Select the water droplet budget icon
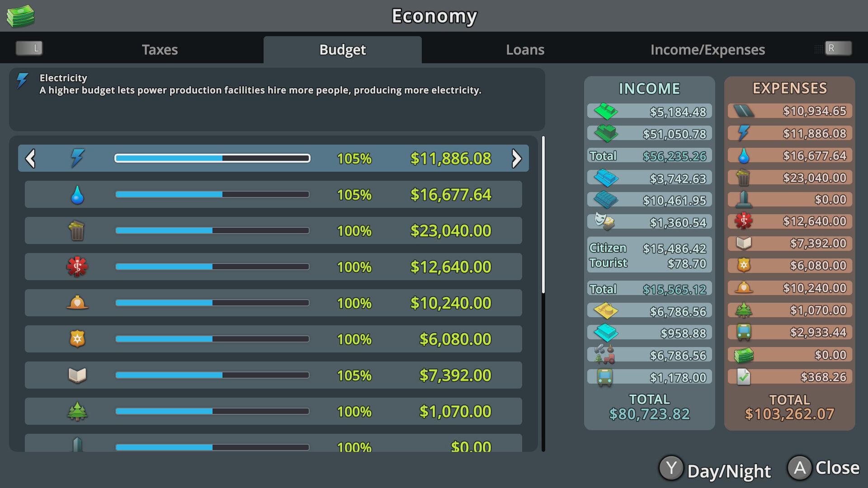 (77, 195)
